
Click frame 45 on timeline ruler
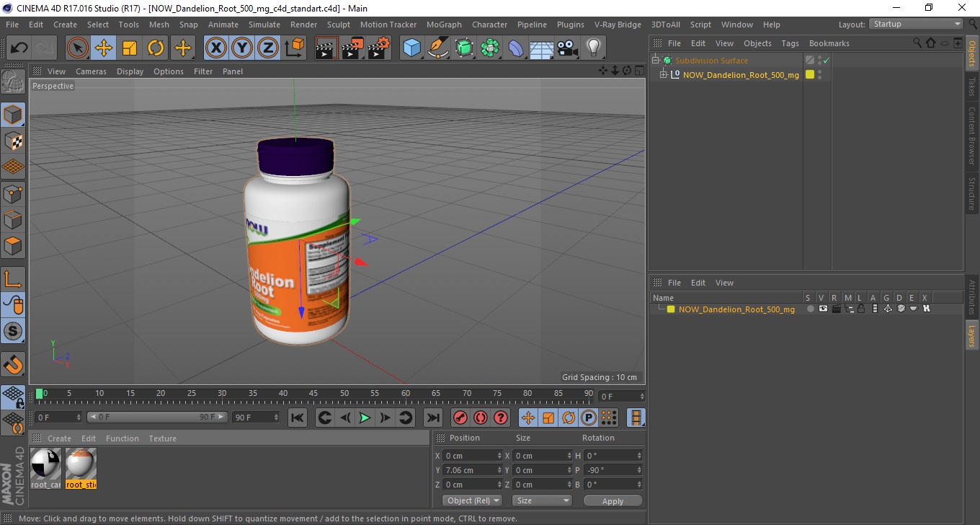click(314, 394)
